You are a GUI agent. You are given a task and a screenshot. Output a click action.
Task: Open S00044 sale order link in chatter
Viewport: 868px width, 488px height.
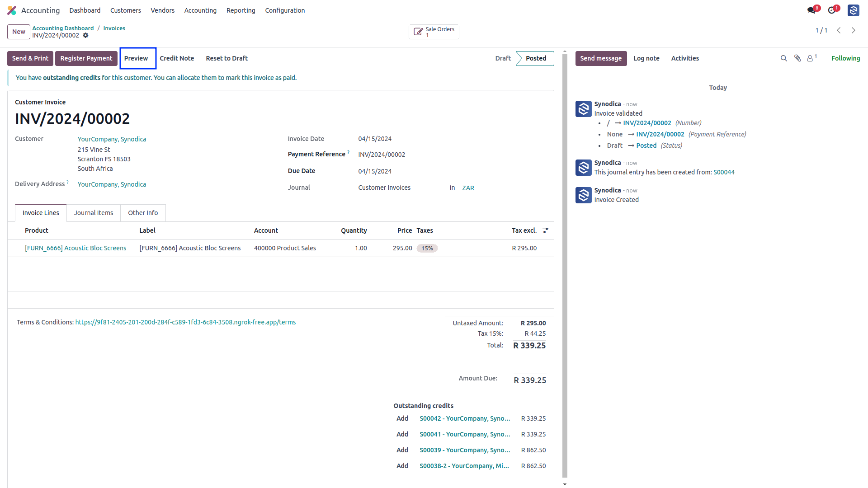724,172
